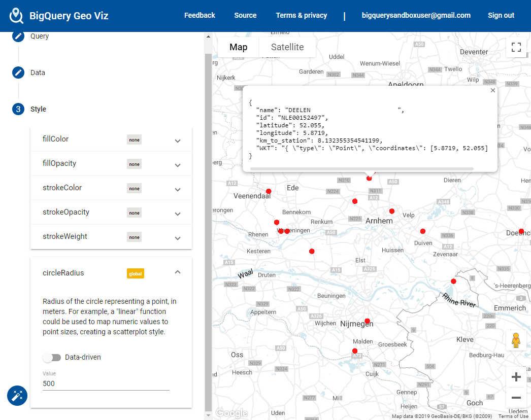Viewport: 531px width, 420px height.
Task: Click the magic wand floating button
Action: [17, 396]
